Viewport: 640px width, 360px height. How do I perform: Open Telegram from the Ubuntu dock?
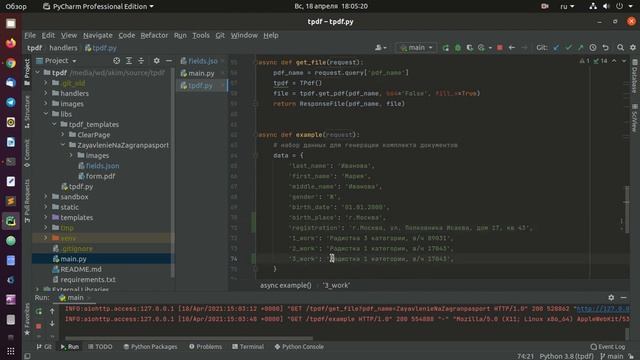pos(11,102)
